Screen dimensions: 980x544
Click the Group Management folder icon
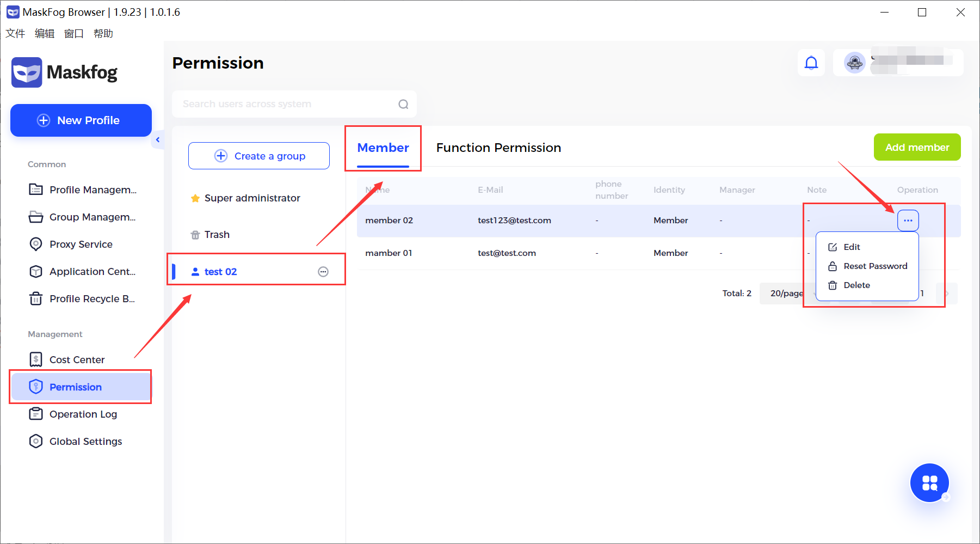36,217
